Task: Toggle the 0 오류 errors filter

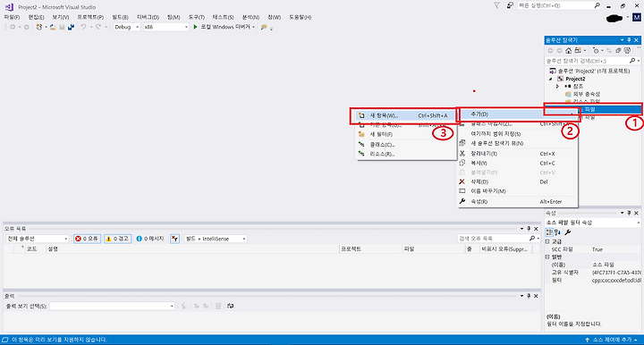Action: [x=87, y=239]
